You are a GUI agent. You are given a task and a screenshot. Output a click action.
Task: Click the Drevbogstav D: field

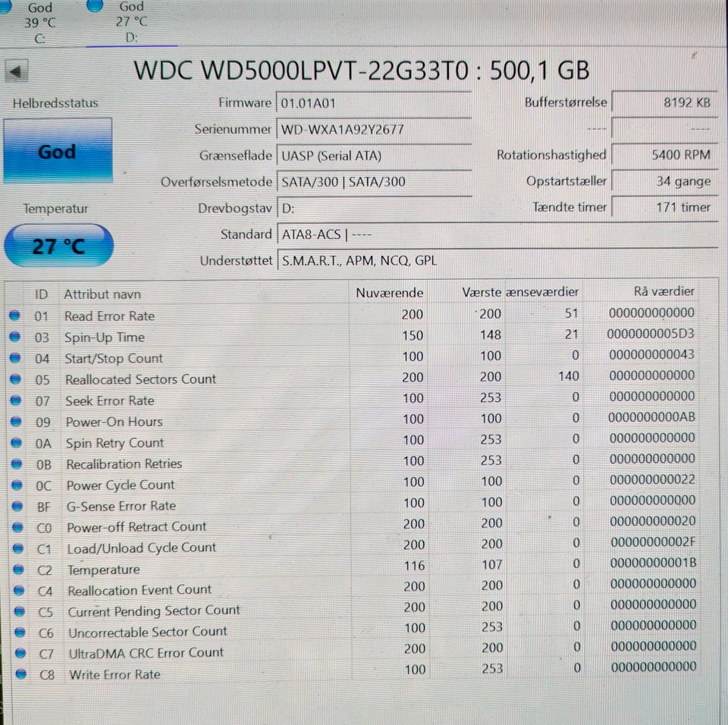pos(374,208)
